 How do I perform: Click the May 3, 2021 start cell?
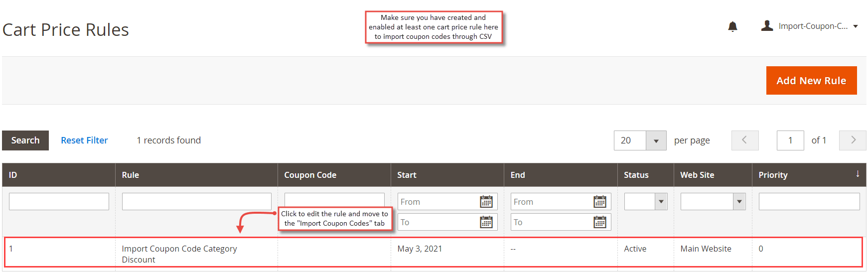tap(420, 249)
